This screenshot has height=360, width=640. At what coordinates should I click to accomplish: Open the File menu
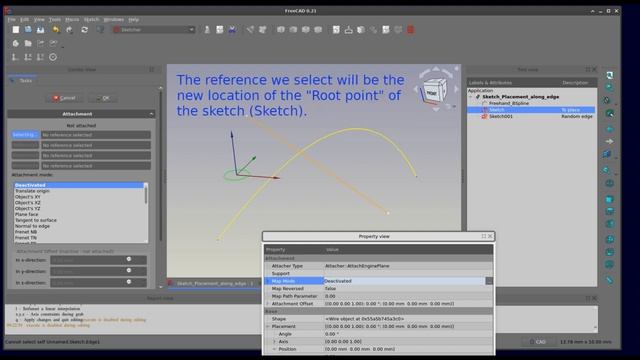(11, 19)
